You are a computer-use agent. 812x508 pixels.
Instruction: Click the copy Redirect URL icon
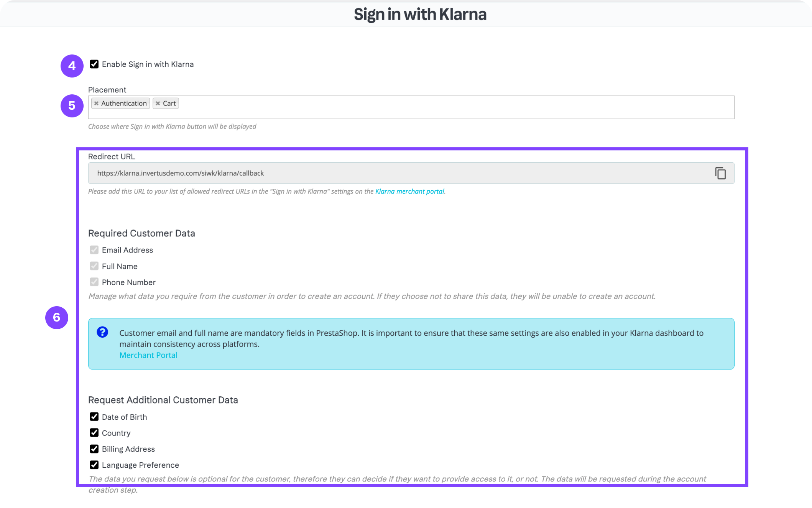tap(720, 173)
